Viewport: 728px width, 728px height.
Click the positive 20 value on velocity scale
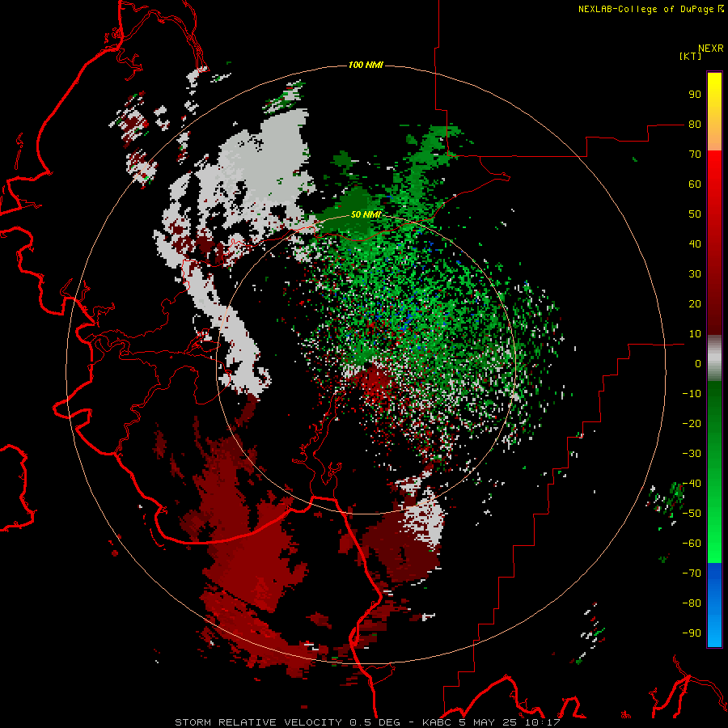pyautogui.click(x=695, y=303)
